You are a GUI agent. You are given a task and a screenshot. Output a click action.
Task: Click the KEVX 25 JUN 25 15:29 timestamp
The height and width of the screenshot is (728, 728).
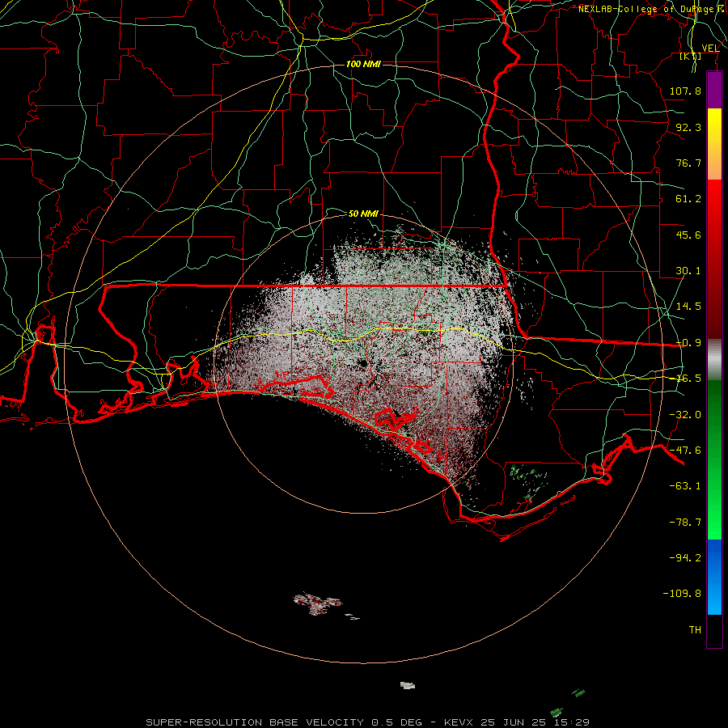click(x=517, y=722)
